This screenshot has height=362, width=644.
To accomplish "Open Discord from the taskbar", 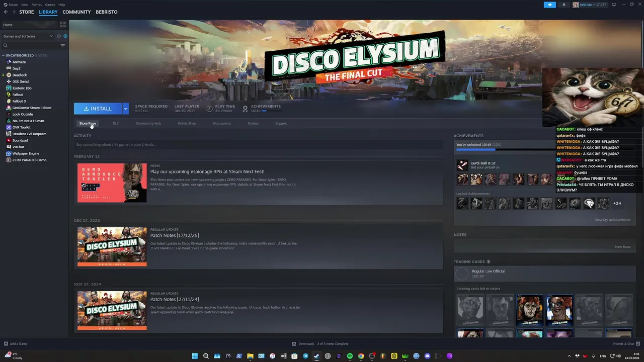I will pos(427,356).
